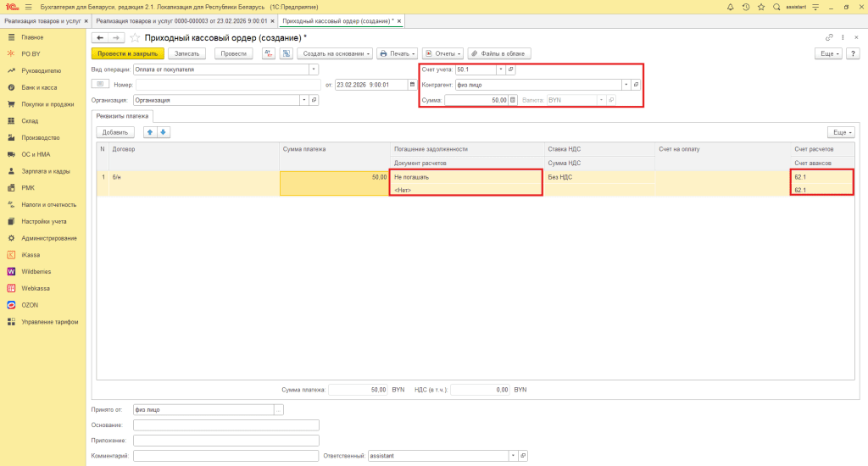
Task: Expand the Счет учета dropdown arrow
Action: click(x=500, y=69)
